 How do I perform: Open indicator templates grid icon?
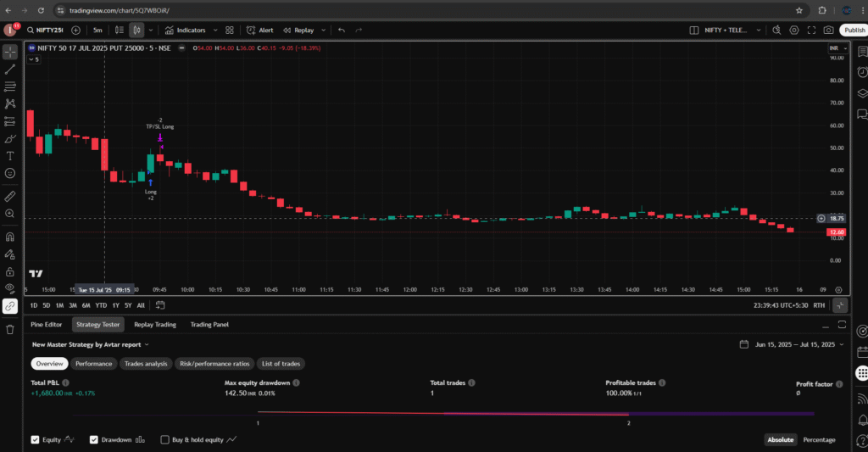pyautogui.click(x=230, y=30)
